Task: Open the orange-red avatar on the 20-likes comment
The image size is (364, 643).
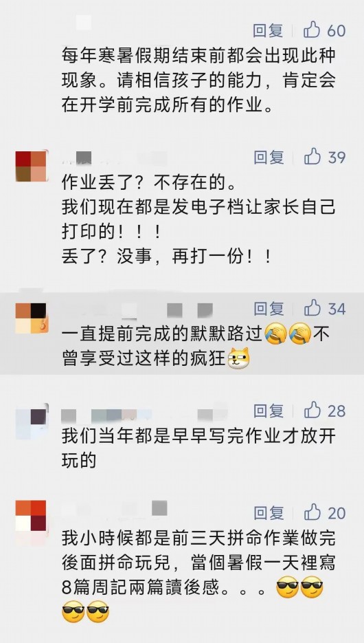Action: [x=31, y=516]
